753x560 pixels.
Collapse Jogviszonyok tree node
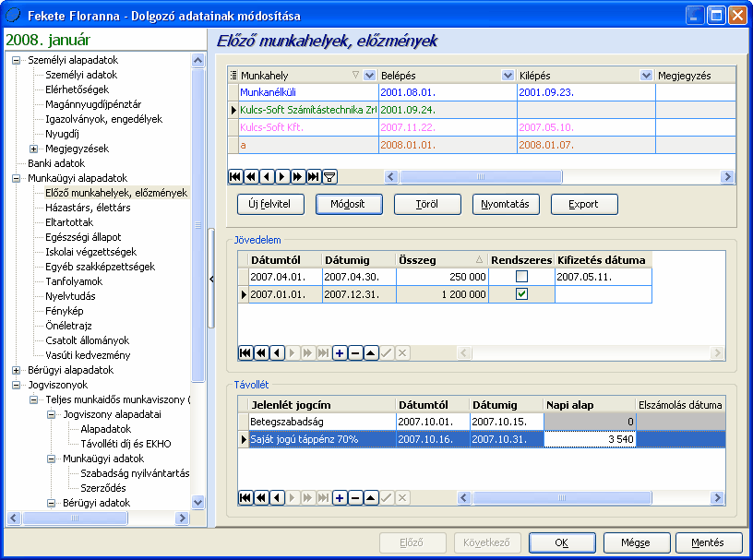pos(17,386)
